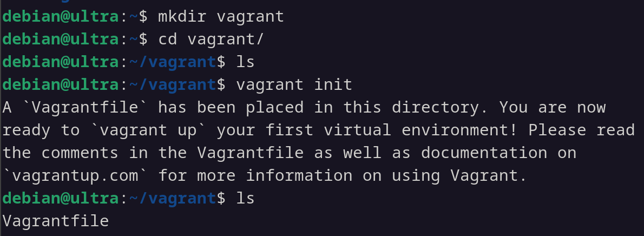This screenshot has width=644, height=236.
Task: Click the Vagrantfile entry in ls output
Action: tap(55, 221)
